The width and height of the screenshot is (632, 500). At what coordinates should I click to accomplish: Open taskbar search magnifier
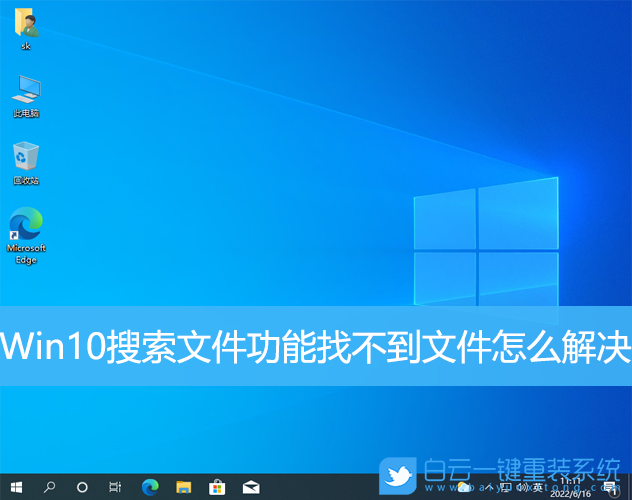(x=49, y=487)
